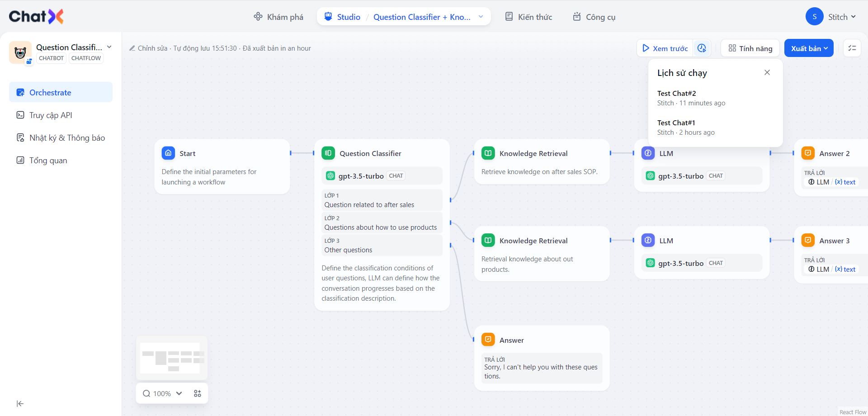
Task: Select the Question Classifier node icon
Action: click(328, 153)
